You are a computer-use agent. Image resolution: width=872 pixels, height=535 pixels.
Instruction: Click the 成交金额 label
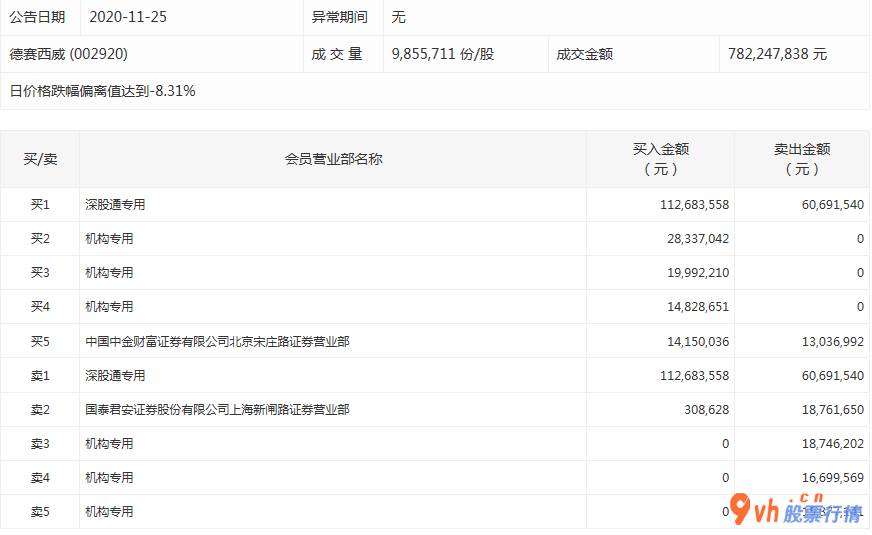584,54
